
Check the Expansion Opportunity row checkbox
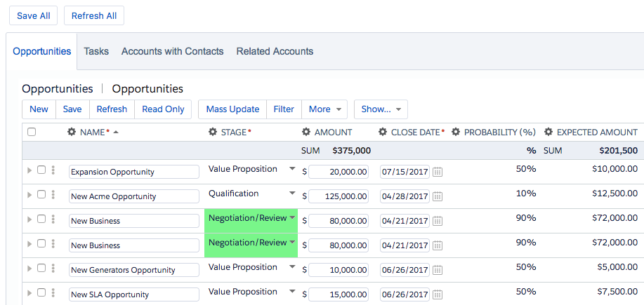click(41, 170)
